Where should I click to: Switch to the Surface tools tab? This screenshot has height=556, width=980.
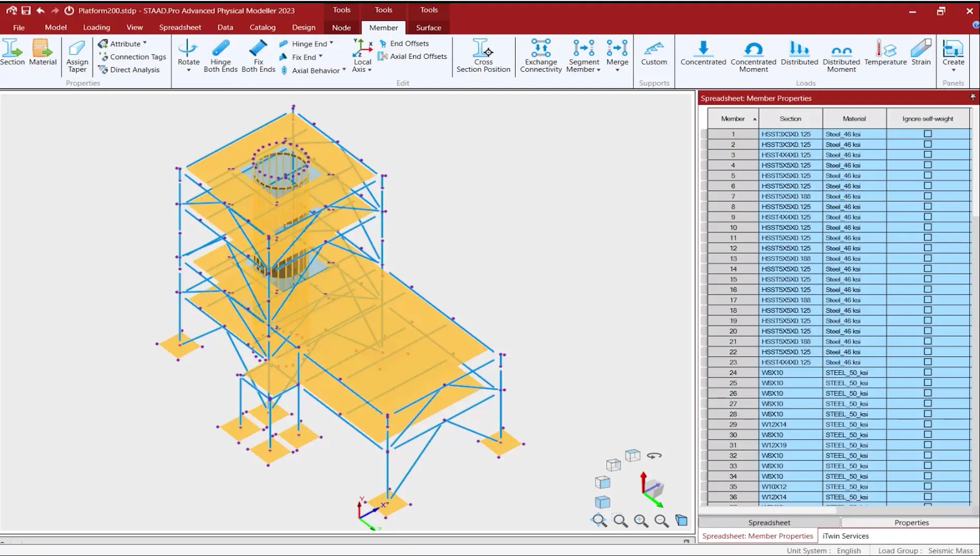point(429,28)
